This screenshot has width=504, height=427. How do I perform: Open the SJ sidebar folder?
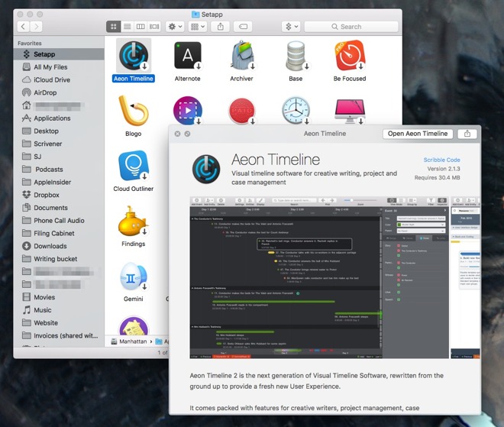pyautogui.click(x=59, y=157)
